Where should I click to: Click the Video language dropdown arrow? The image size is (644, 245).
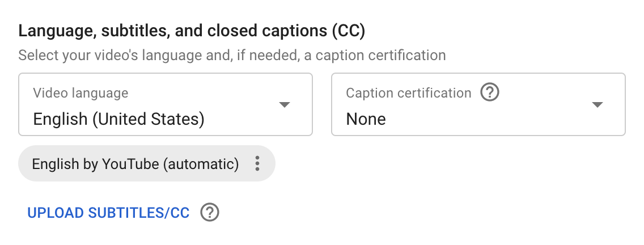coord(285,104)
